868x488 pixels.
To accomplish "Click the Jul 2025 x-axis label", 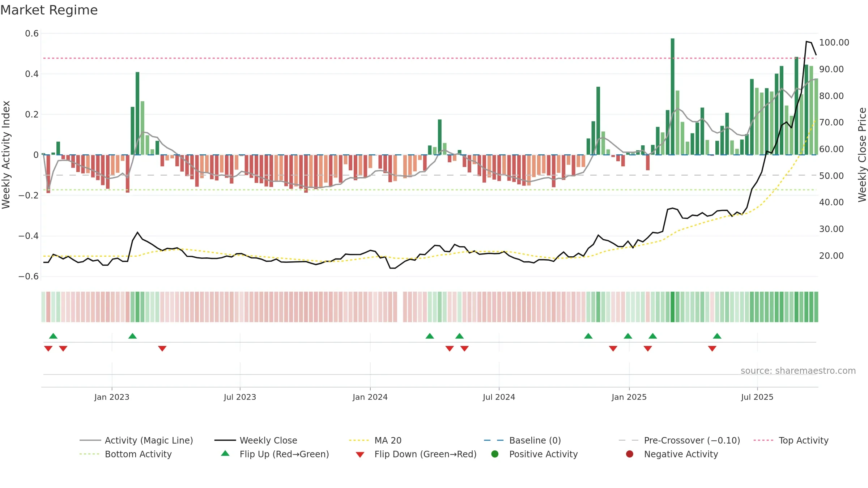I will [x=757, y=397].
